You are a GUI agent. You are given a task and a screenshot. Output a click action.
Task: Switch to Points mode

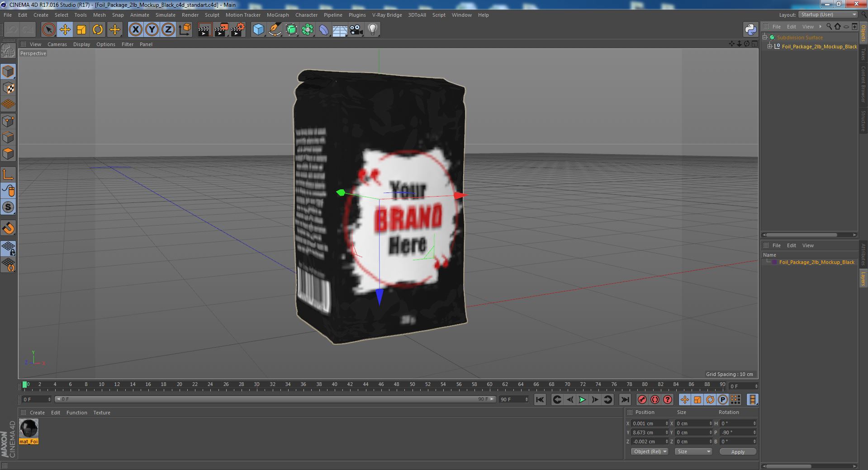pyautogui.click(x=8, y=121)
